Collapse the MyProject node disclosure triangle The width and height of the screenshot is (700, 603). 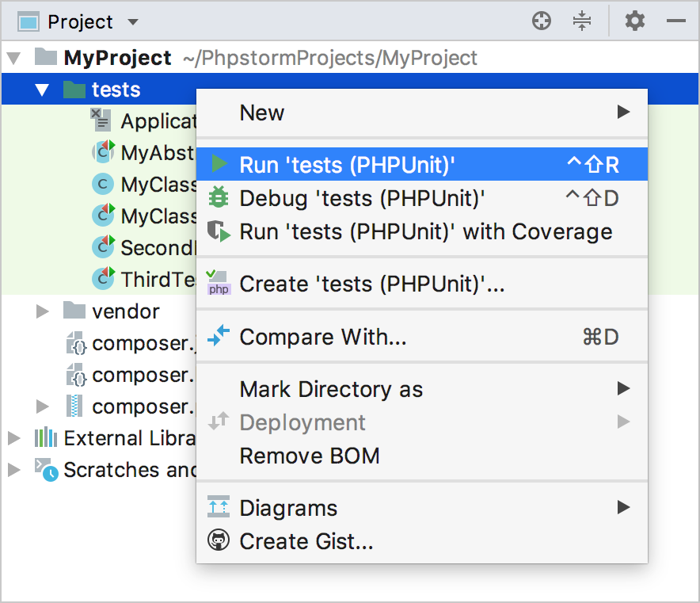tap(13, 57)
